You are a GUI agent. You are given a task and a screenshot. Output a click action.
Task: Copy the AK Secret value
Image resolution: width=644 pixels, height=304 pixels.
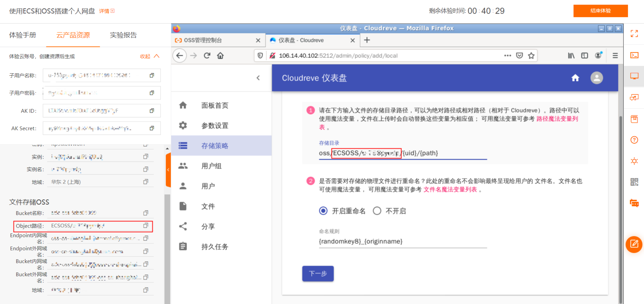pos(151,128)
